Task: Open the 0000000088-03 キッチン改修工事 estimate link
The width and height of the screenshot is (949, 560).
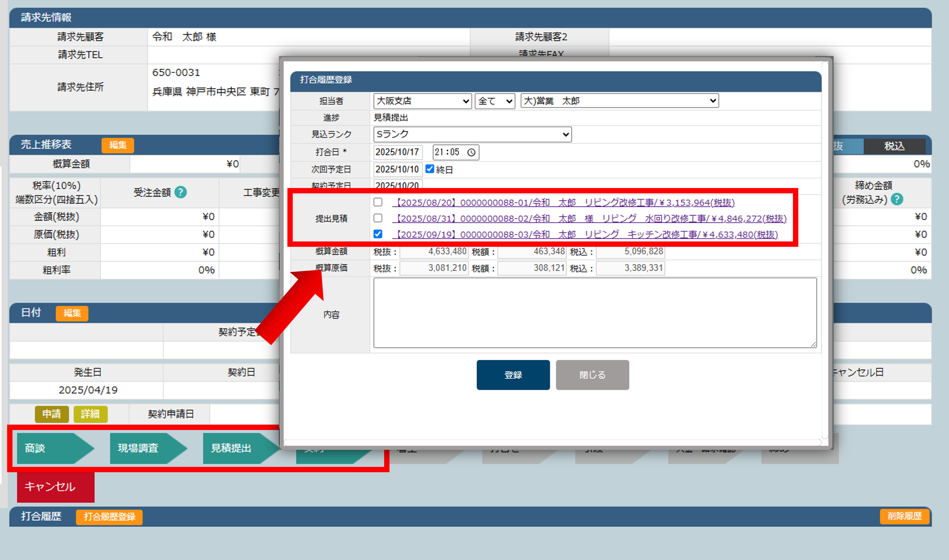Action: click(585, 234)
